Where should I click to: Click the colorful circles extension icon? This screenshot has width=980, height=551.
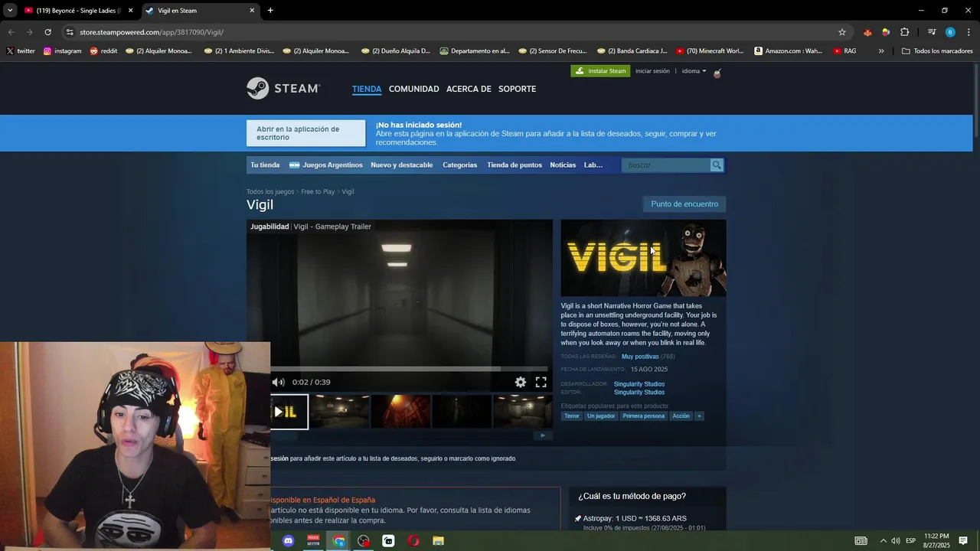[886, 32]
